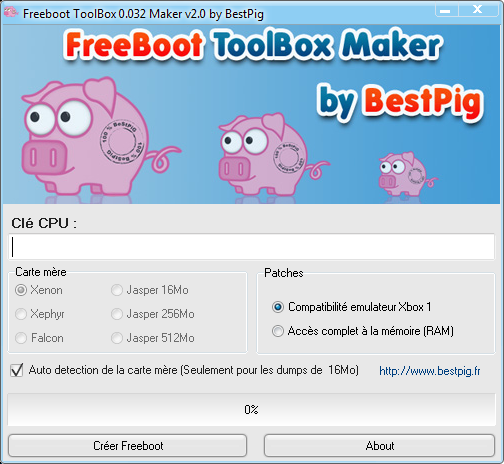
Task: Close the Freeboot ToolBox window
Action: (x=478, y=10)
